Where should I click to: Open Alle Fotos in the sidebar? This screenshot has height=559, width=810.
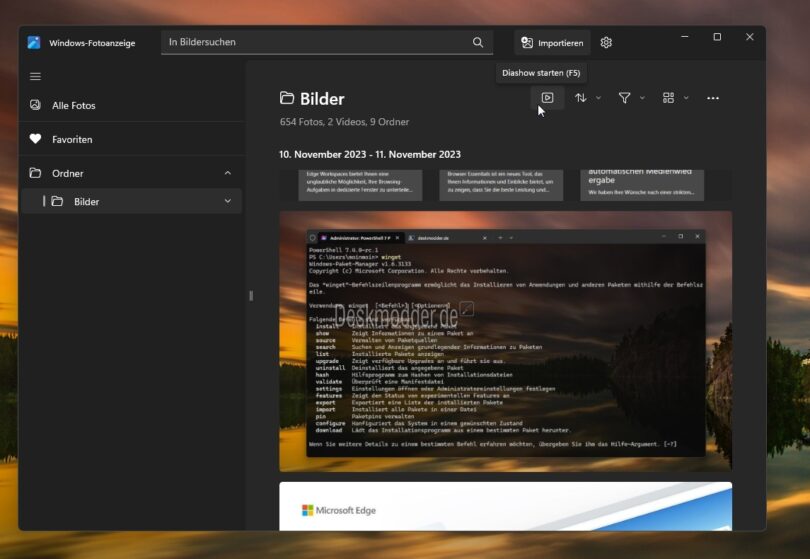74,105
